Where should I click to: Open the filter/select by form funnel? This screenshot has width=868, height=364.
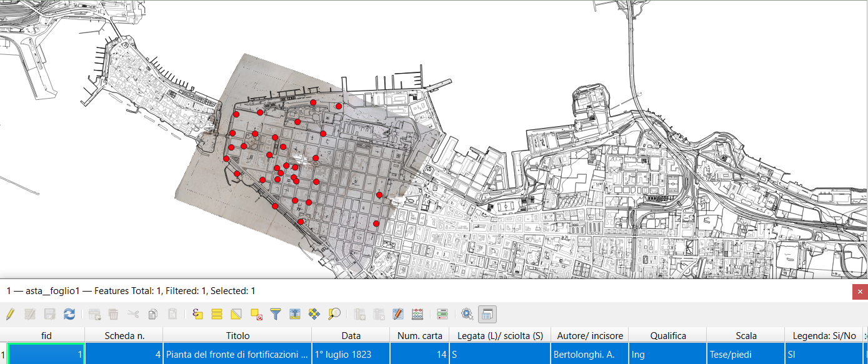[276, 314]
